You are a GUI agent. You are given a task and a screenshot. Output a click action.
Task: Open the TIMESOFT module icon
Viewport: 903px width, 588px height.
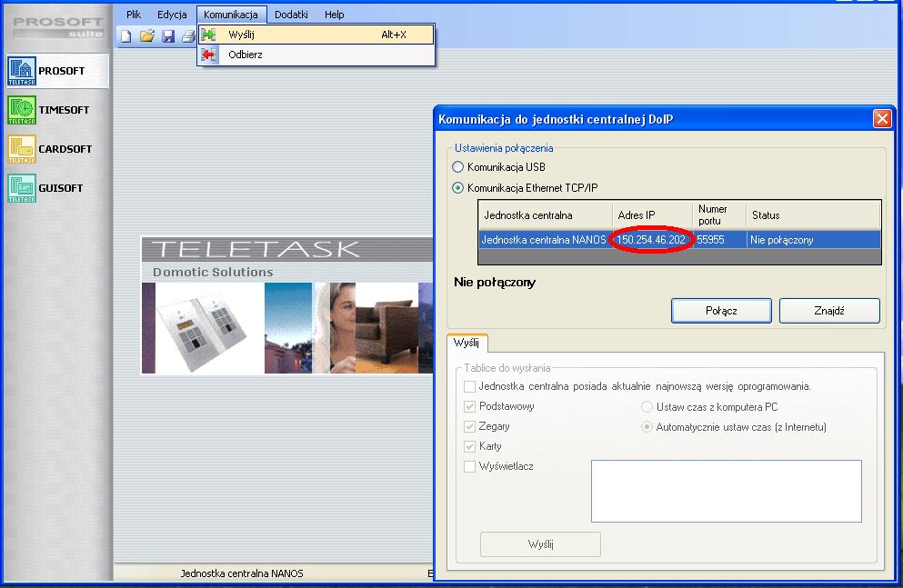coord(22,110)
